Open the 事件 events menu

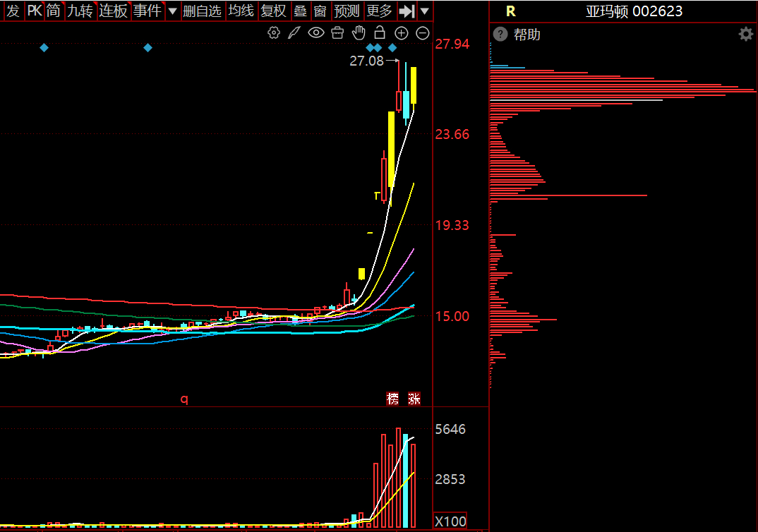pyautogui.click(x=147, y=11)
